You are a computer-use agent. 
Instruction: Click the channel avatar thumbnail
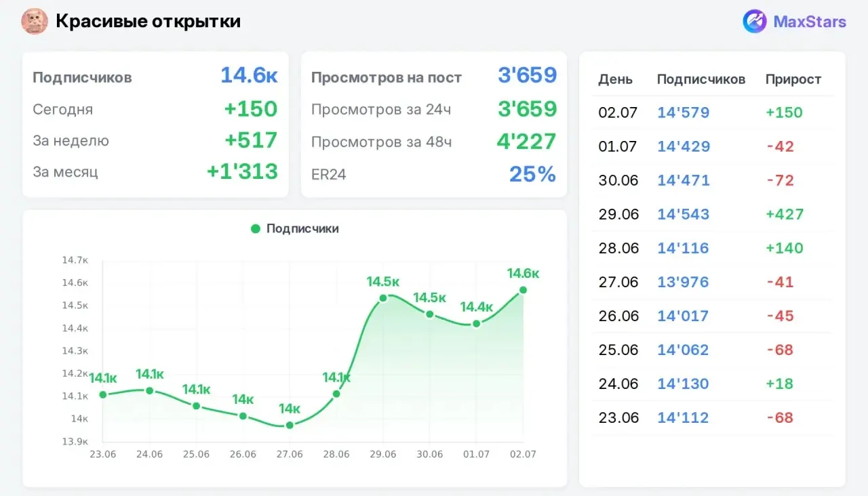pyautogui.click(x=35, y=22)
